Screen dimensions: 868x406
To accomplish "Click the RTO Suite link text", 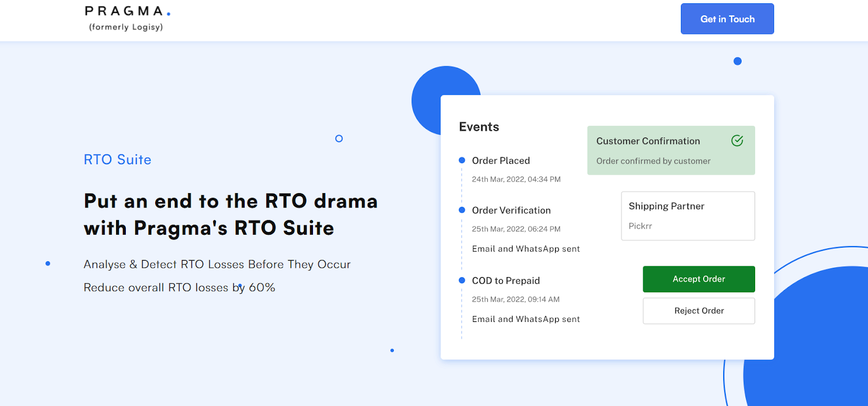I will click(x=118, y=160).
